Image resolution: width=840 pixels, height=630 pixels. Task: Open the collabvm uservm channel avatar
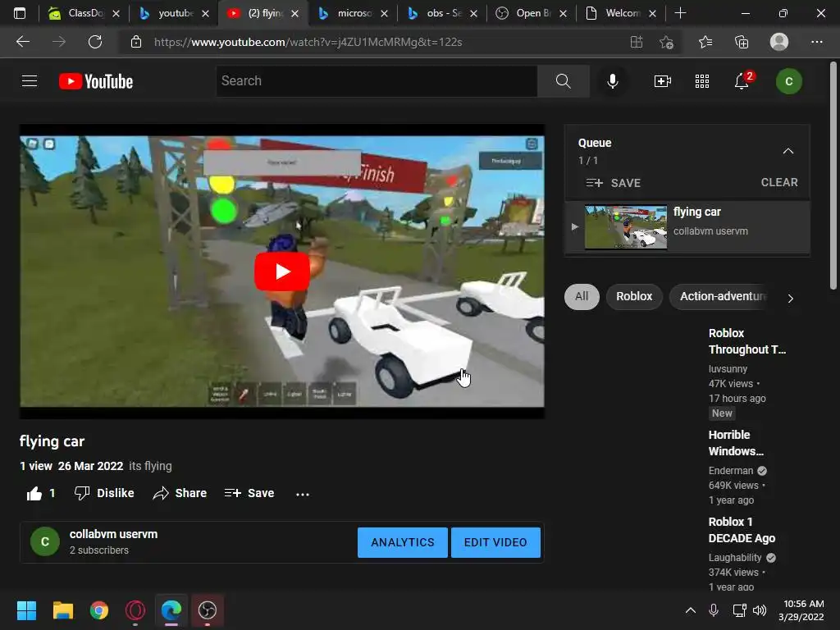click(x=45, y=541)
